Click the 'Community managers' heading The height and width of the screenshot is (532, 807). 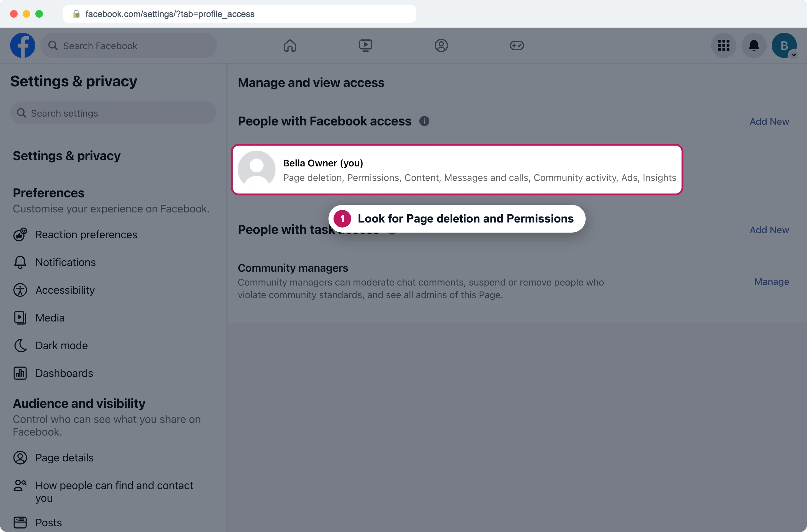(x=293, y=268)
